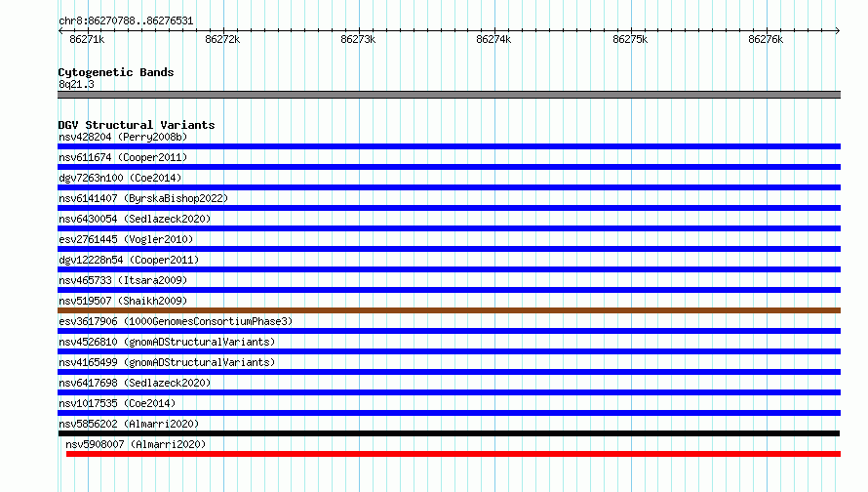Click ruler position 86275k
868x492 pixels.
click(630, 39)
